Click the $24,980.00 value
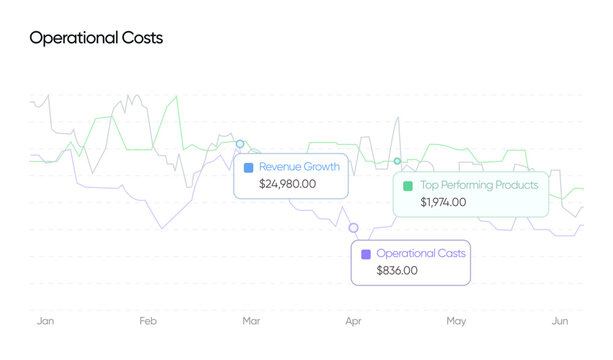Viewport: 613px width, 360px height. [x=287, y=184]
